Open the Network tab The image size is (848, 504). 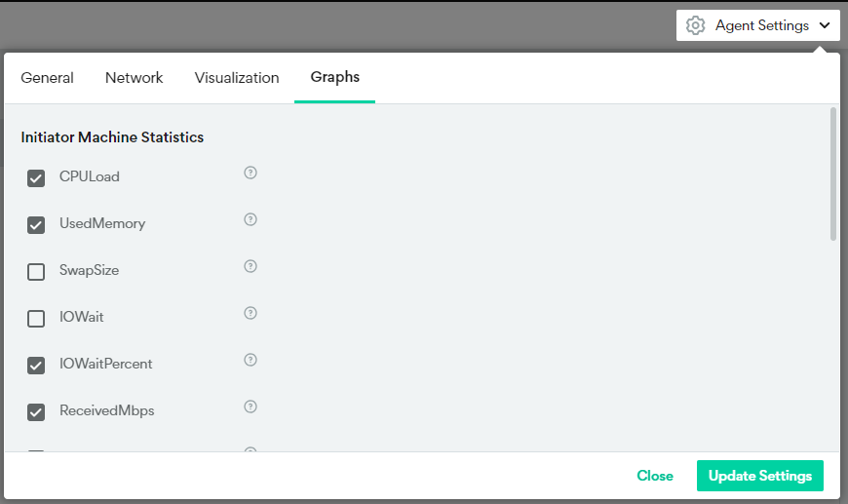pos(135,78)
